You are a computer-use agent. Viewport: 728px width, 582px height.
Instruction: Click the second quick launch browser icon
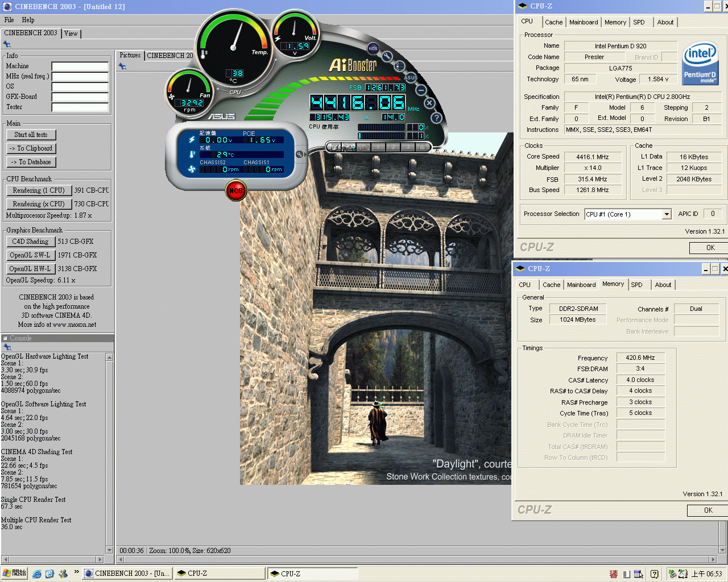point(49,574)
